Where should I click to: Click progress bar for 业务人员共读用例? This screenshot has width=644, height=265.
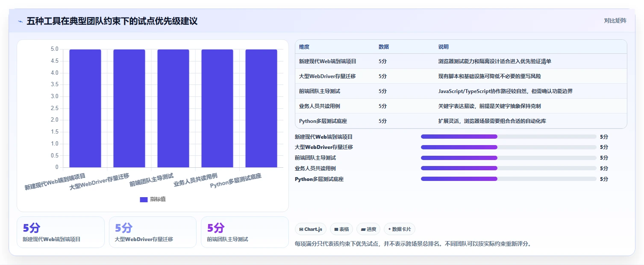[x=509, y=168]
